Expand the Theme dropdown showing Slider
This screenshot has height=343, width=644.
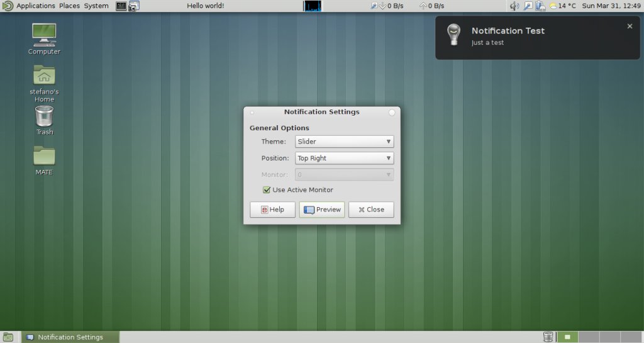point(344,142)
